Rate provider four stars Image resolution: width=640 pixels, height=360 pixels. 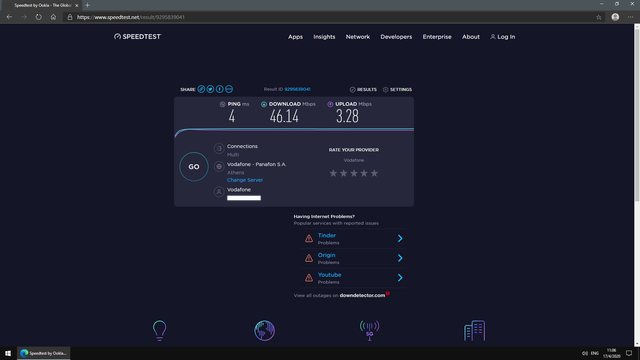[364, 173]
